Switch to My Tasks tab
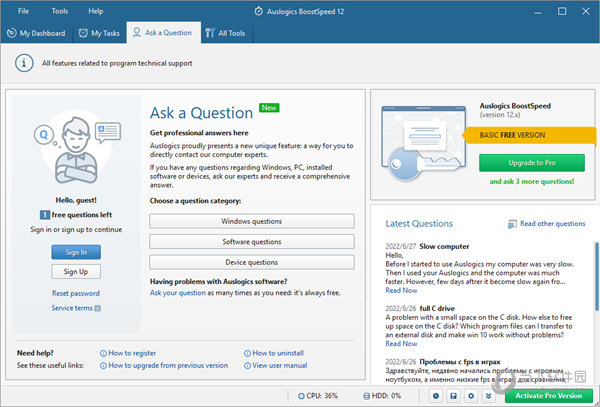The height and width of the screenshot is (407, 600). pos(99,33)
